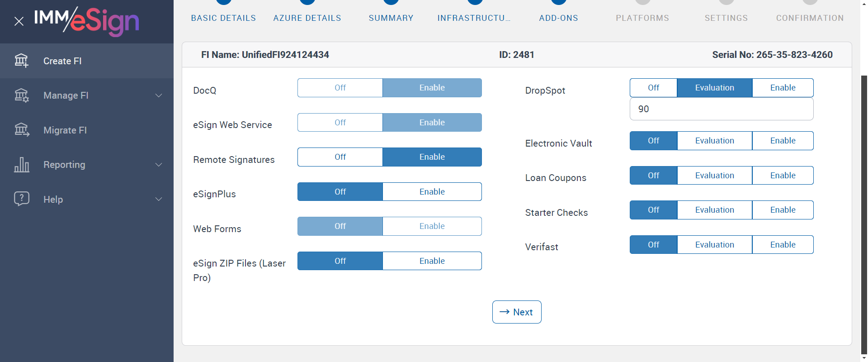Go to the Settings step
The width and height of the screenshot is (868, 362).
click(x=726, y=18)
